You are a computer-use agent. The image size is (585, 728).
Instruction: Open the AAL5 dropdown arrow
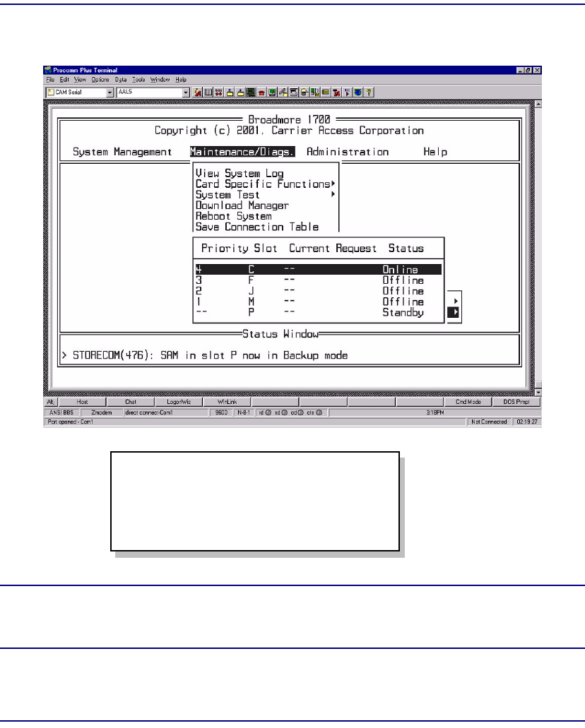click(x=186, y=93)
